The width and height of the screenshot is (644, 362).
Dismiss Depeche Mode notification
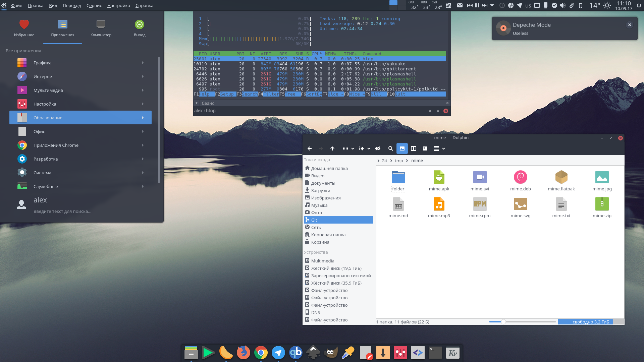[x=630, y=25]
